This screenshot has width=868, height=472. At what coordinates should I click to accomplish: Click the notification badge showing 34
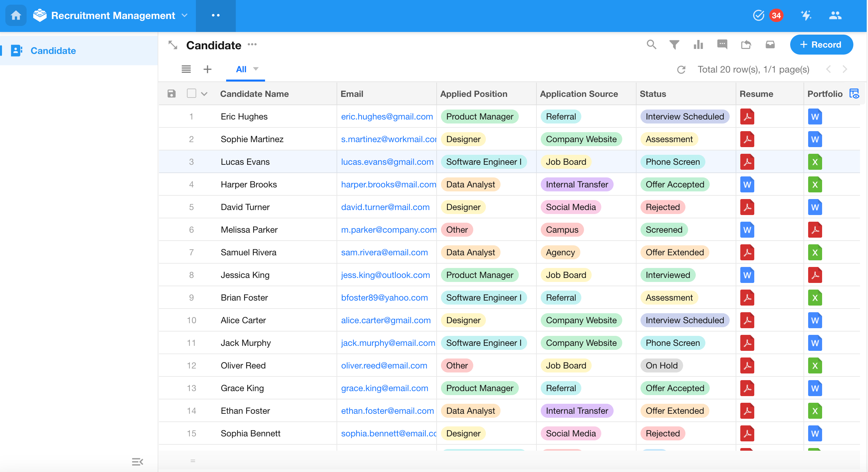(x=776, y=16)
